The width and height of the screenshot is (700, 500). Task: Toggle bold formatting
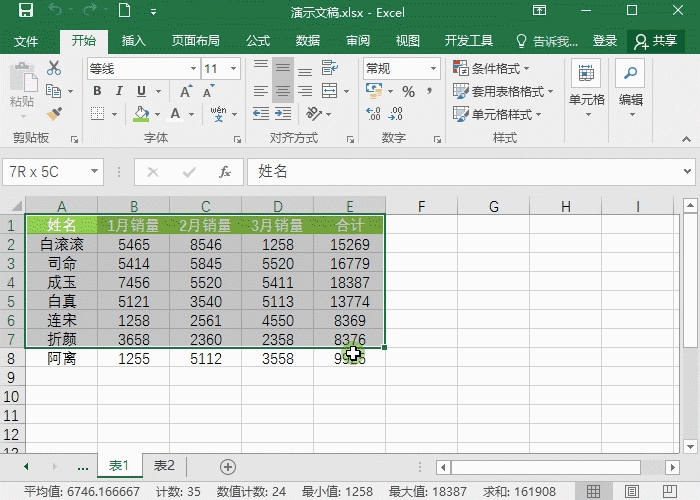point(97,91)
